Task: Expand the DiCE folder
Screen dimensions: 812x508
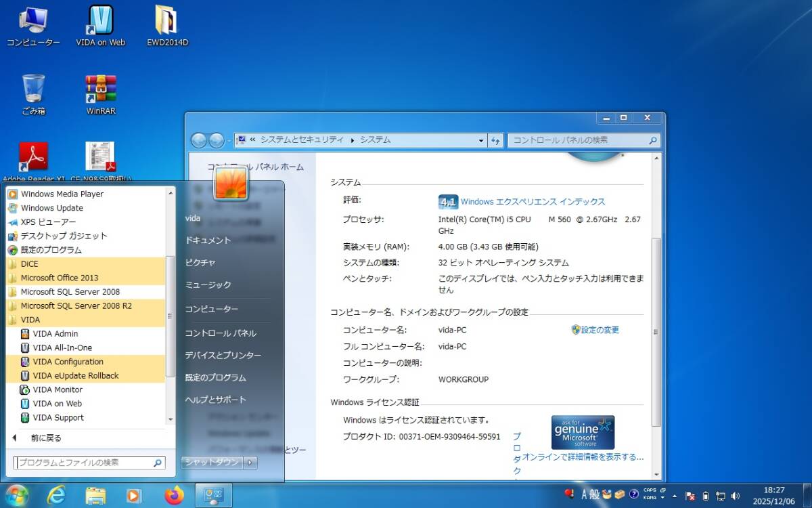Action: [86, 264]
